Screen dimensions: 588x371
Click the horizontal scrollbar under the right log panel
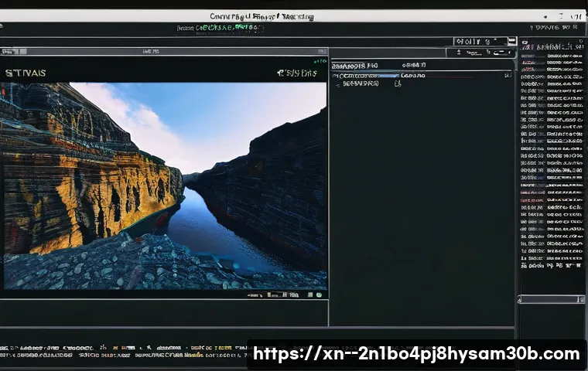(x=551, y=299)
